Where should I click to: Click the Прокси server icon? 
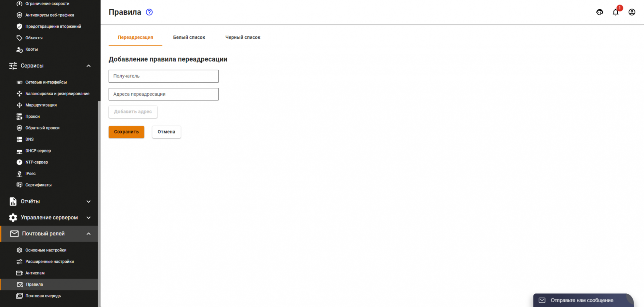(x=19, y=116)
